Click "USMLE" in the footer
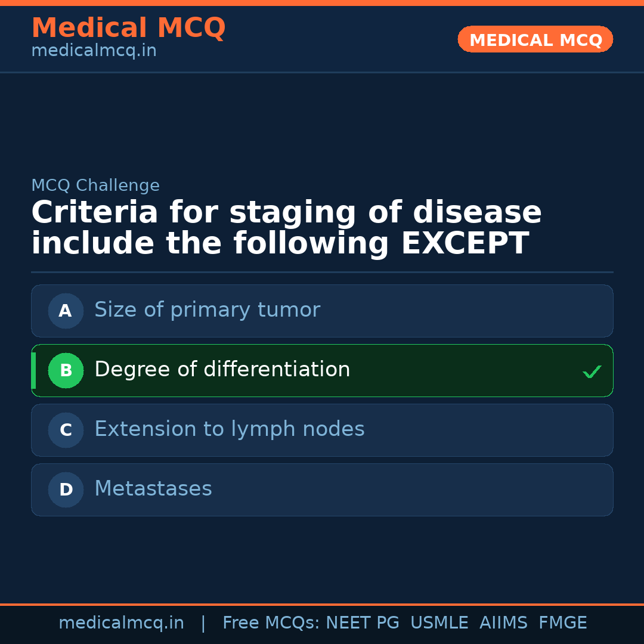Viewport: 644px width, 644px height. click(439, 623)
